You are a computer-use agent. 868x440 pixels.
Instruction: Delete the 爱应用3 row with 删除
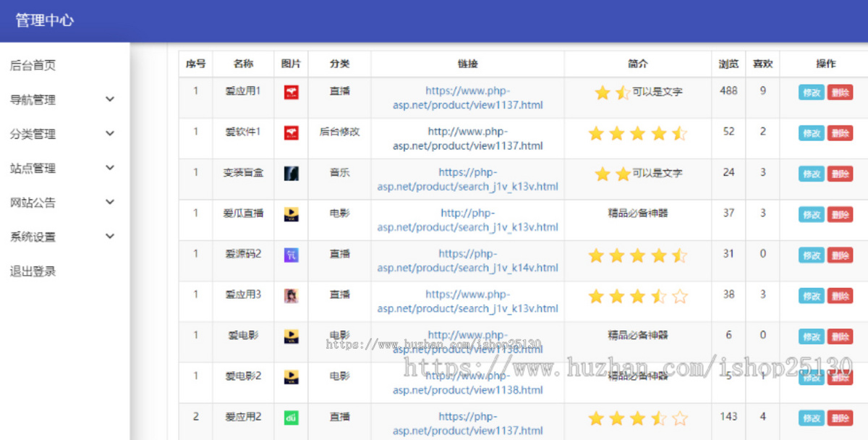[x=840, y=296]
